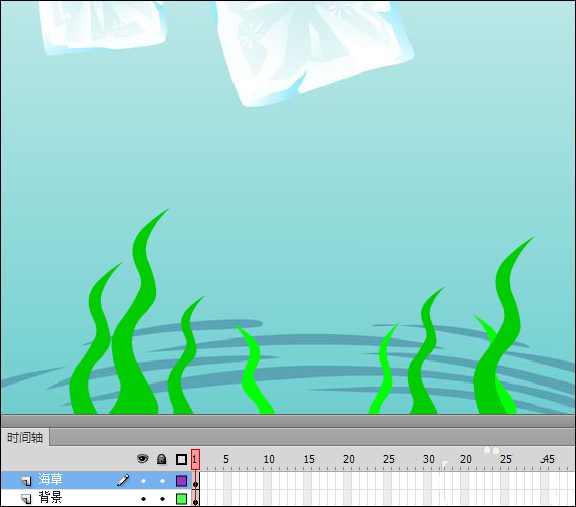
Task: Click the red playhead at frame 1
Action: (x=195, y=459)
